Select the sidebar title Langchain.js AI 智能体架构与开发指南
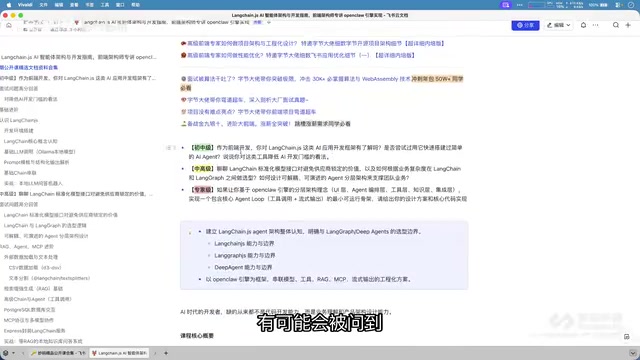Screen dimensions: 640x360 [x=78, y=57]
